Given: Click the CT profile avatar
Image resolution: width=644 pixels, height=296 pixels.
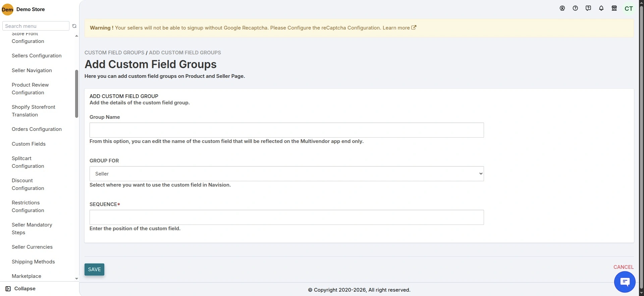Looking at the screenshot, I should point(629,9).
